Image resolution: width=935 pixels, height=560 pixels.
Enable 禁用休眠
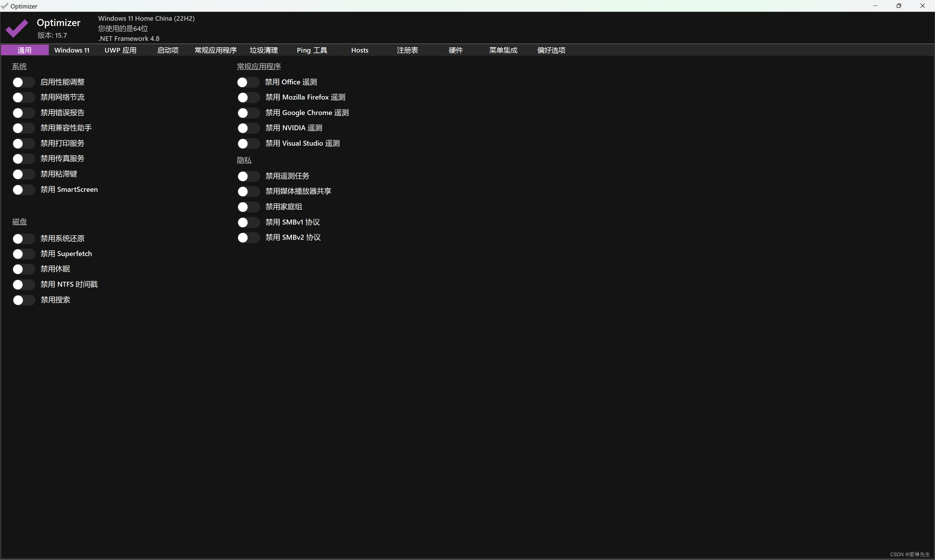tap(24, 269)
